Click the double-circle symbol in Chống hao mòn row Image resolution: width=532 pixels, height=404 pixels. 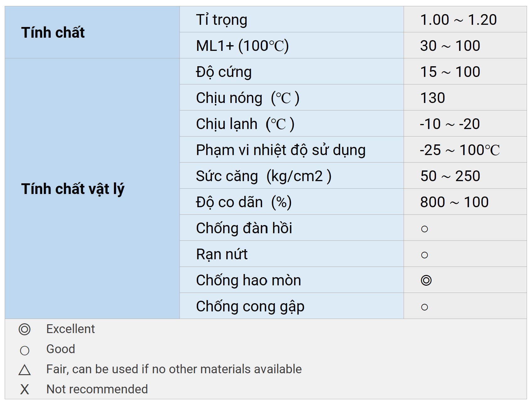click(426, 280)
